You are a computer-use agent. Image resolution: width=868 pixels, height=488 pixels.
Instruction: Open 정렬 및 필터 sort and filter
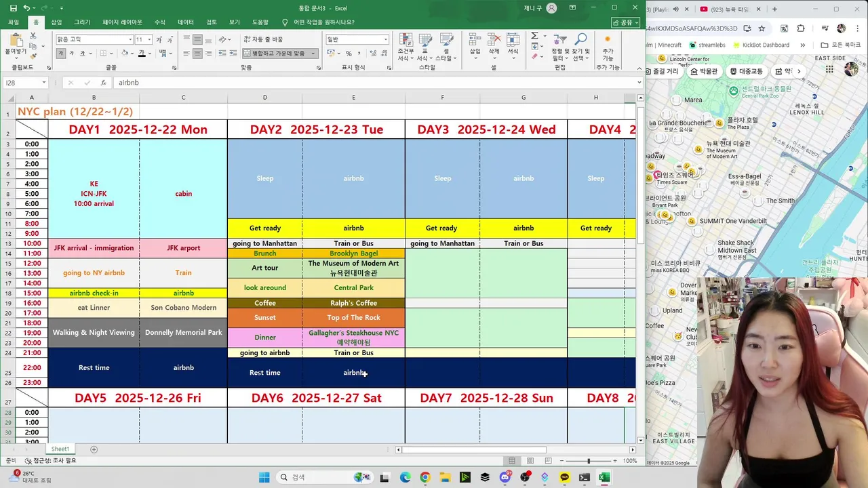560,47
